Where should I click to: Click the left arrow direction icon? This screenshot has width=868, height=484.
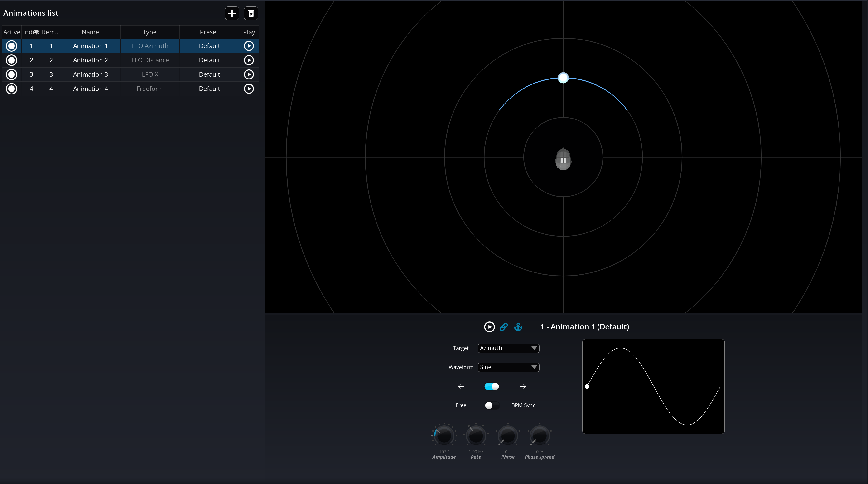(x=461, y=386)
